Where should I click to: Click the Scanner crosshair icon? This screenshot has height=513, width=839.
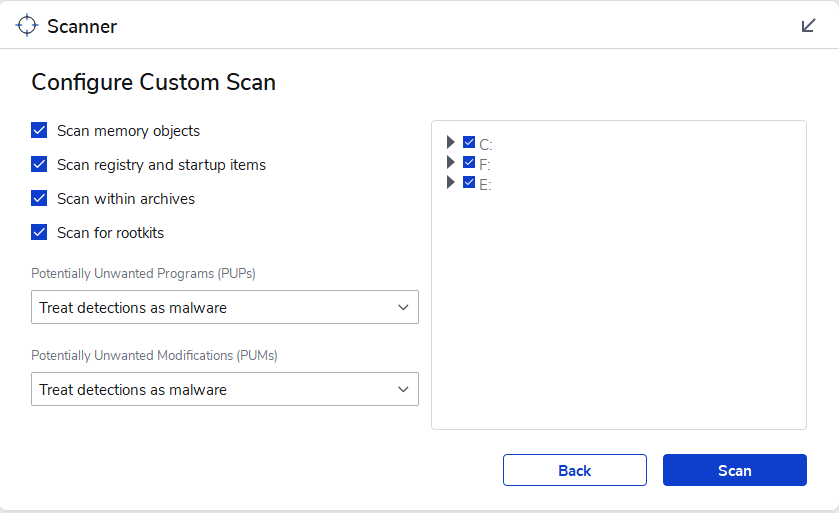coord(27,26)
